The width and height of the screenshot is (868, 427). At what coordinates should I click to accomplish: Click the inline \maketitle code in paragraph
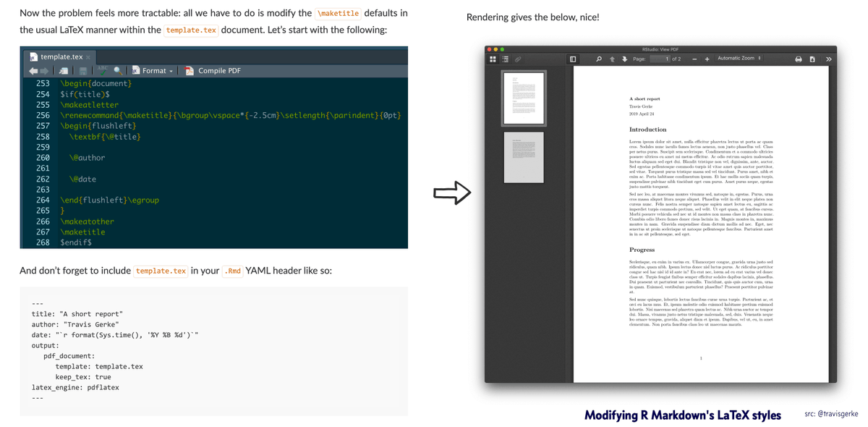[x=338, y=14]
